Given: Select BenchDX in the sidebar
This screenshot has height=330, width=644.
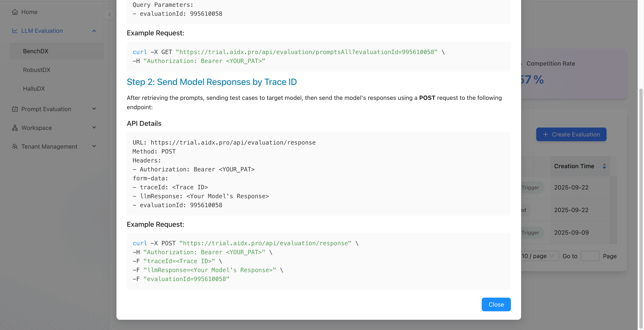Looking at the screenshot, I should click(56, 51).
